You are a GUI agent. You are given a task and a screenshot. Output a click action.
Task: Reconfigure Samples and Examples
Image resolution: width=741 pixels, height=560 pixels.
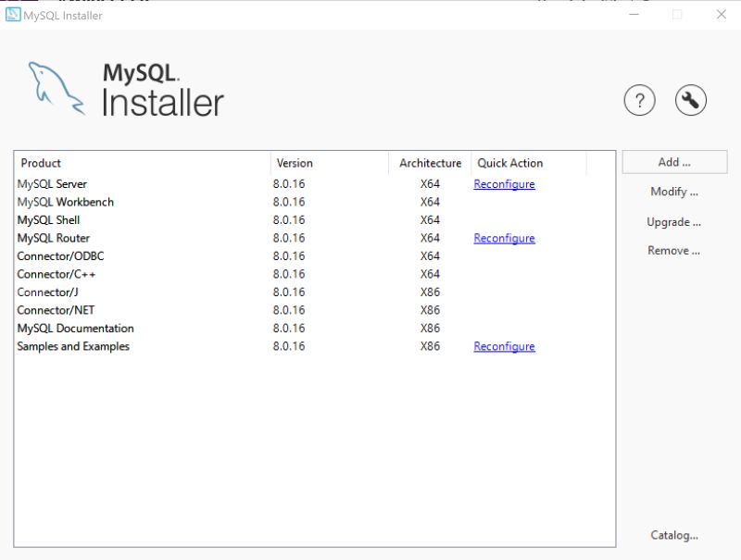[x=504, y=346]
